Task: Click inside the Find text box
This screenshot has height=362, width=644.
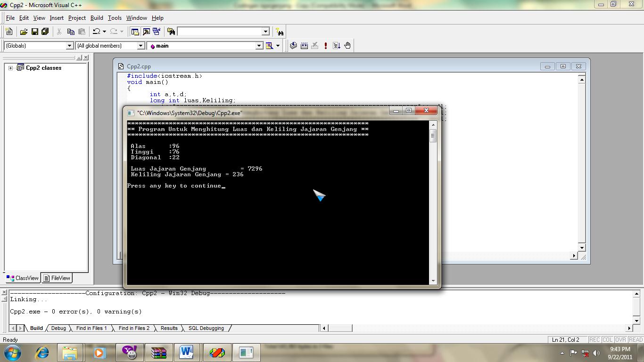Action: 220,32
